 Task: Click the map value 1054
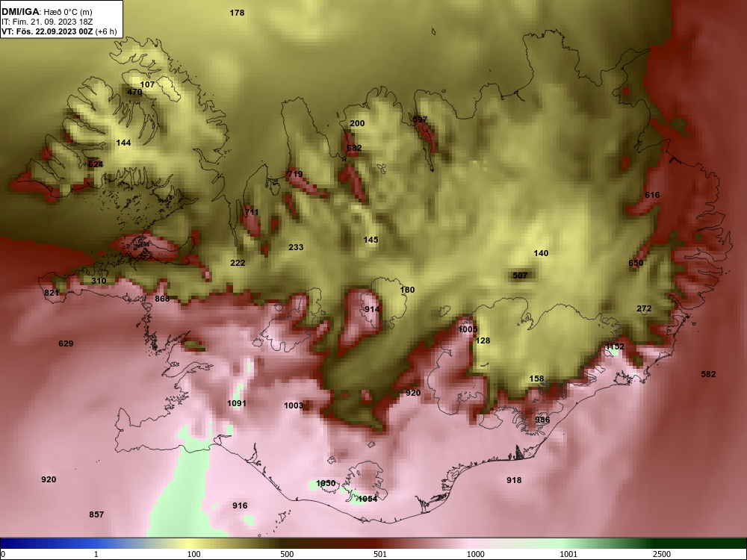368,499
